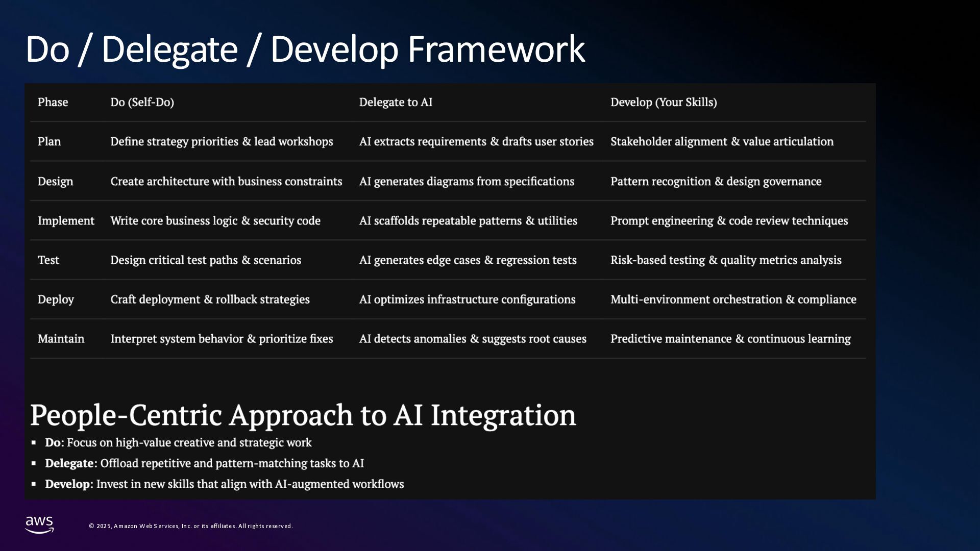Click the Develop (Your Skills) column header
This screenshot has width=980, height=551.
point(664,102)
